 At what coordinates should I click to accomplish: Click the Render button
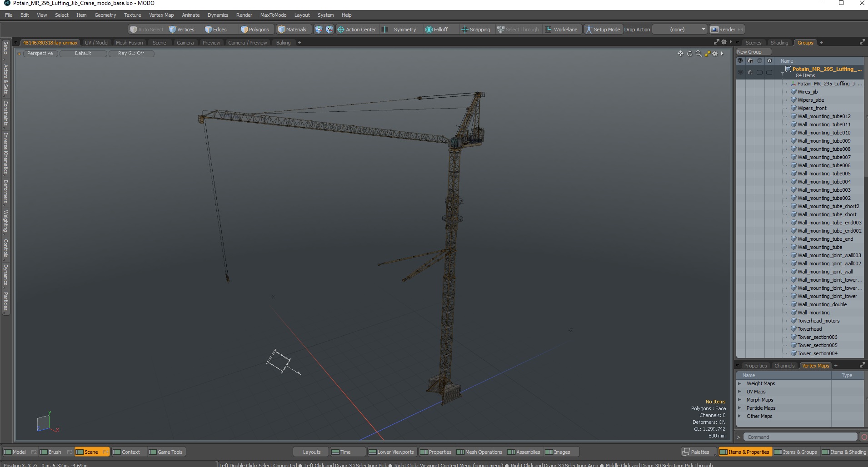click(727, 30)
